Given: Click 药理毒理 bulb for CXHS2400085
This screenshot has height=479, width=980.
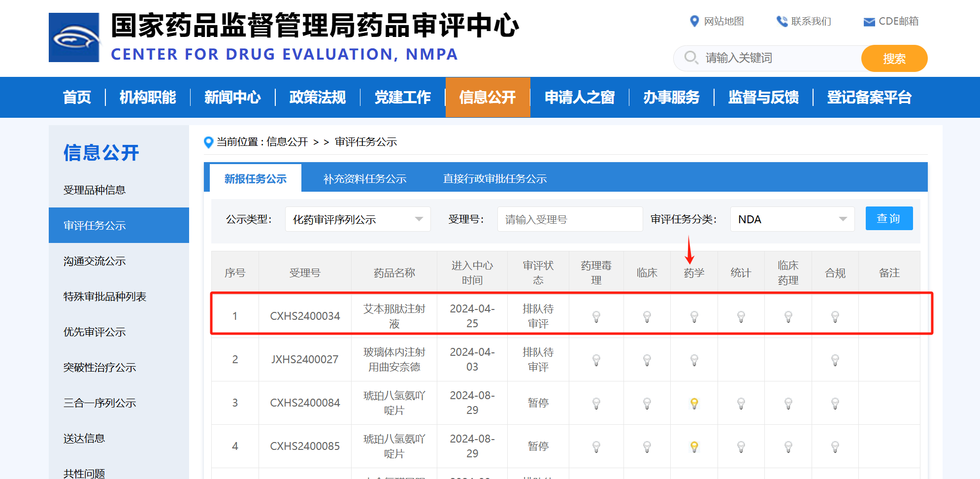Looking at the screenshot, I should 596,446.
